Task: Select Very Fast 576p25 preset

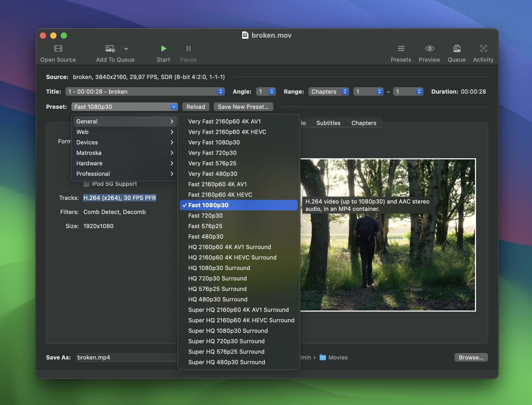Action: coord(239,163)
